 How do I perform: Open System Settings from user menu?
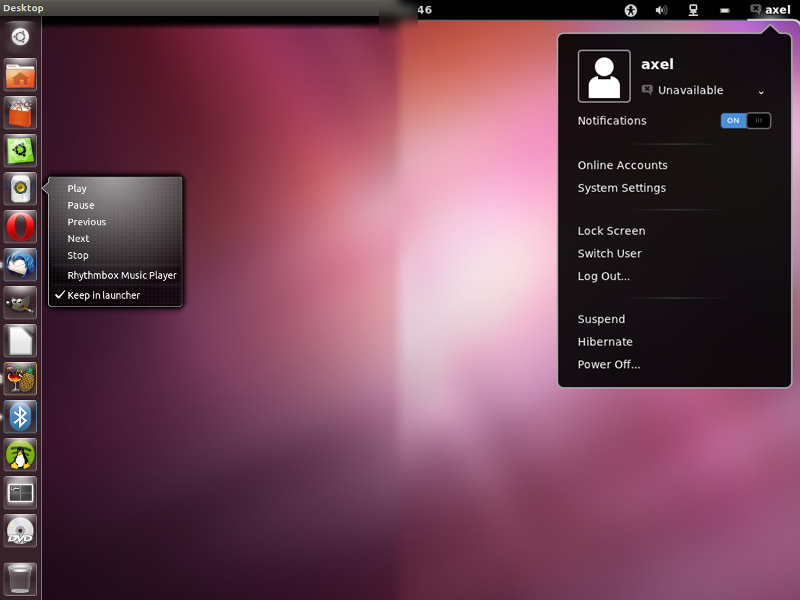pos(621,188)
